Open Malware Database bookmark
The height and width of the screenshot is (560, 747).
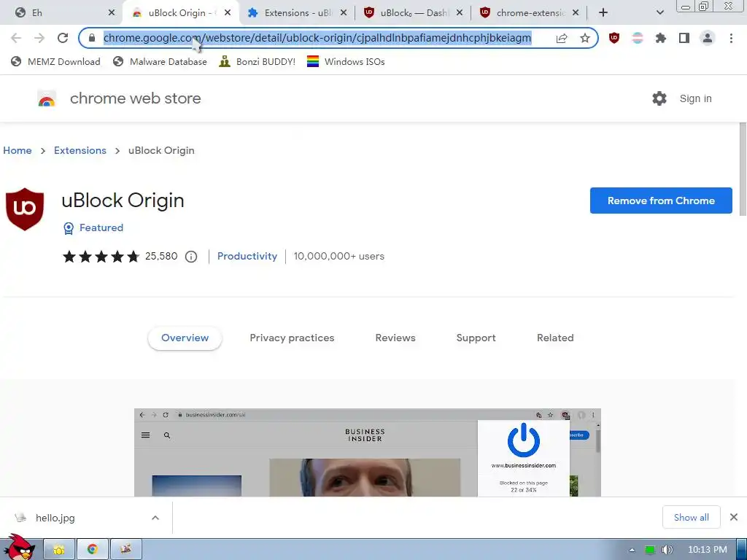(160, 62)
